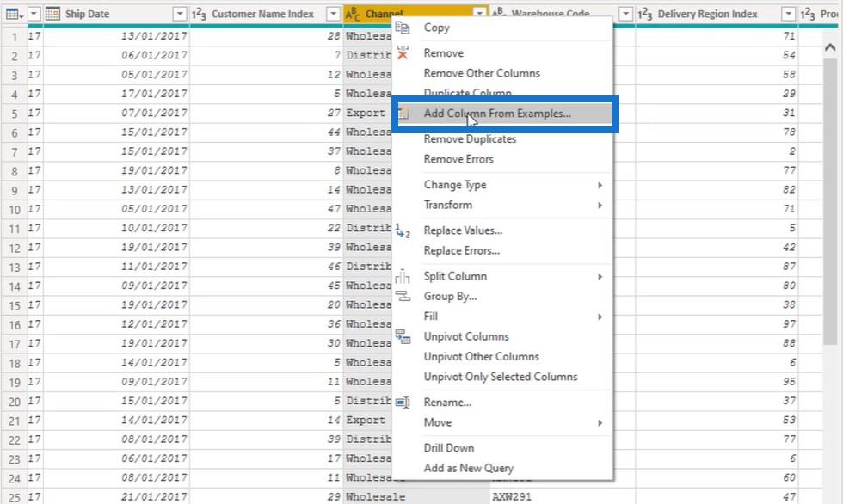This screenshot has height=504, width=843.
Task: Choose Drill Down
Action: (x=448, y=448)
